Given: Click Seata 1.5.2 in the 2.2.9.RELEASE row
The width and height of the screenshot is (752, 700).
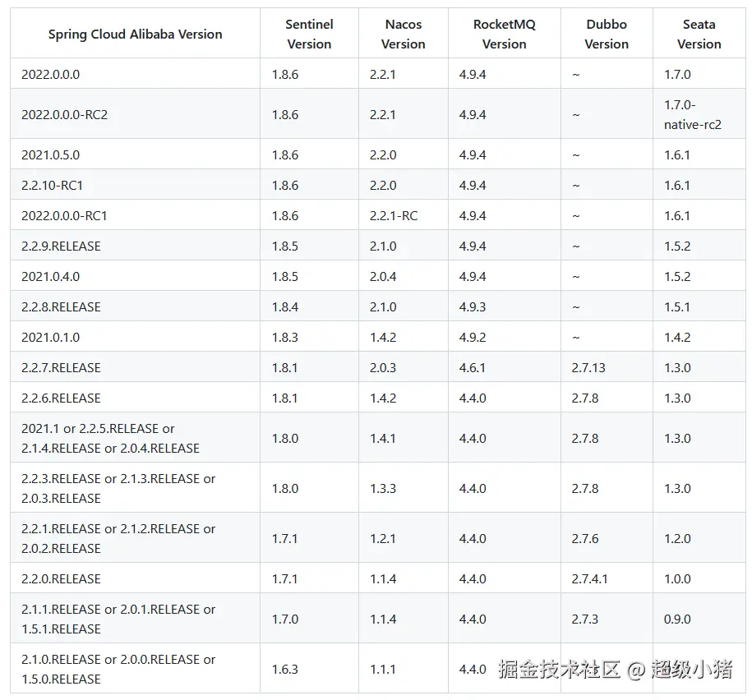Looking at the screenshot, I should (x=677, y=246).
